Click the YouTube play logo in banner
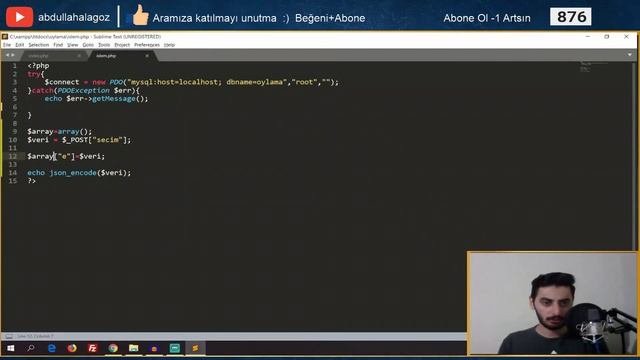The image size is (640, 360). [19, 17]
